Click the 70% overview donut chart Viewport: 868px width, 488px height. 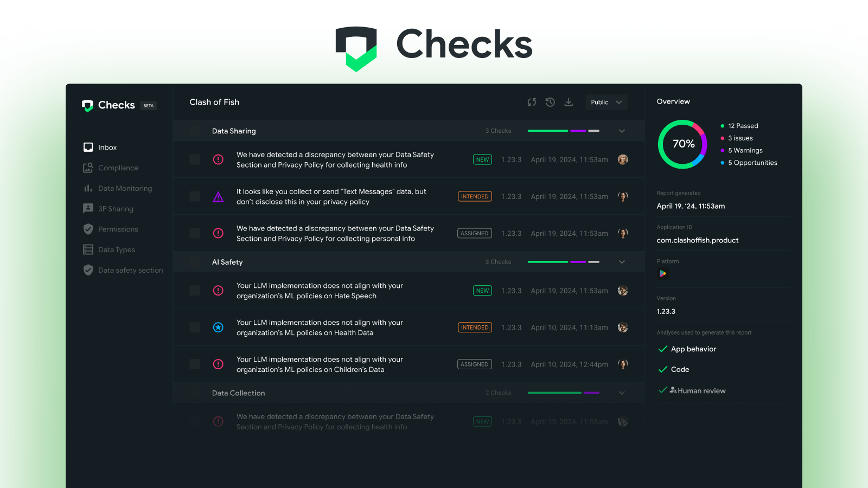pyautogui.click(x=682, y=144)
